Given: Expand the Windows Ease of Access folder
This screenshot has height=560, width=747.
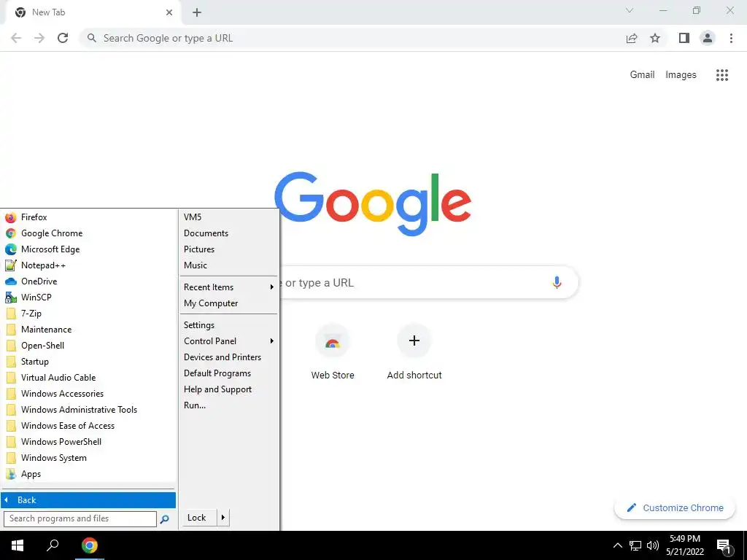Looking at the screenshot, I should click(89, 426).
